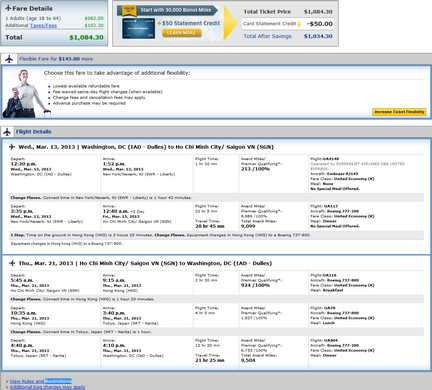Click the 12:20 p.m. departure time

coord(23,164)
